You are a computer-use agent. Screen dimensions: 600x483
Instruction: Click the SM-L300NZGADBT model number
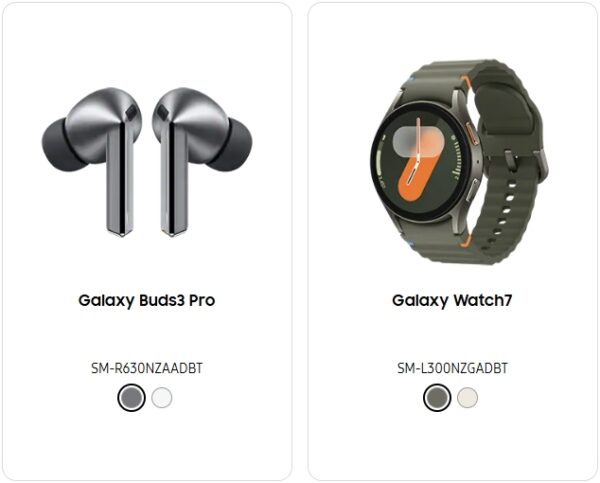pos(452,368)
